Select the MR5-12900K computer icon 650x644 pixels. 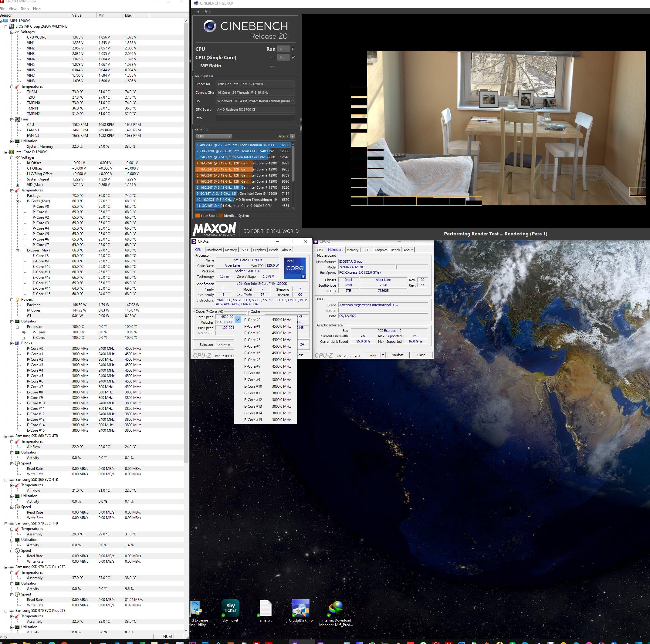(x=6, y=21)
